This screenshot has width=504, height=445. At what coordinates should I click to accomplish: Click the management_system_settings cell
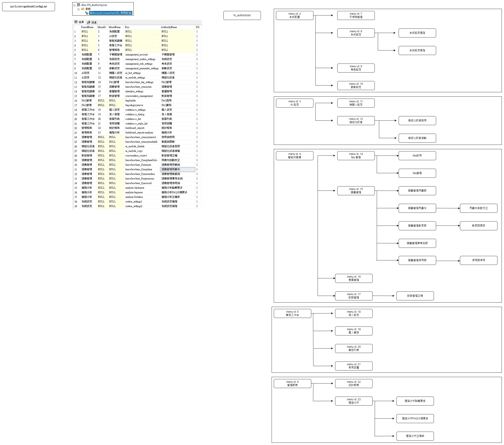click(142, 59)
